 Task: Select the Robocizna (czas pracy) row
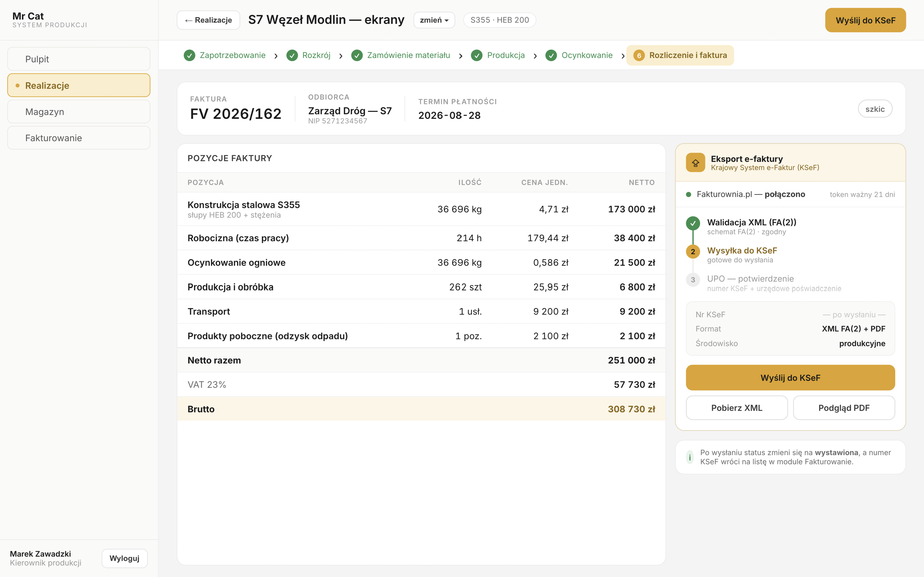coord(421,238)
